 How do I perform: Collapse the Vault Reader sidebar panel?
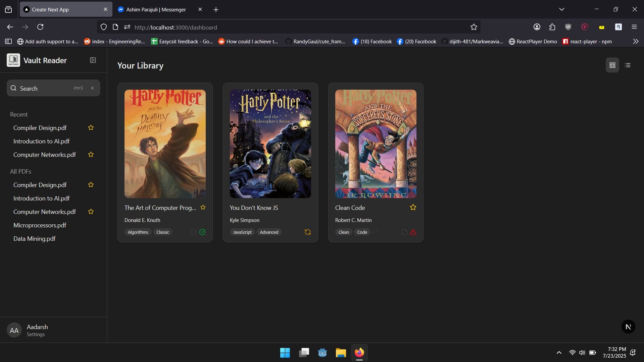pos(93,60)
